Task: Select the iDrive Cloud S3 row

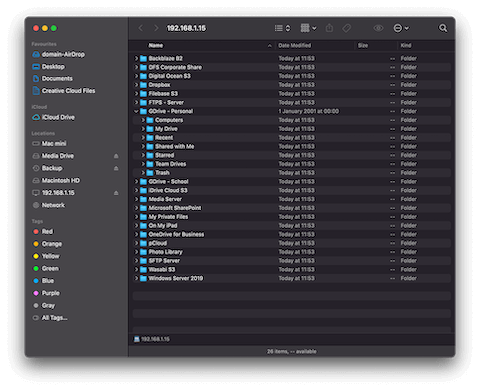Action: pyautogui.click(x=292, y=190)
